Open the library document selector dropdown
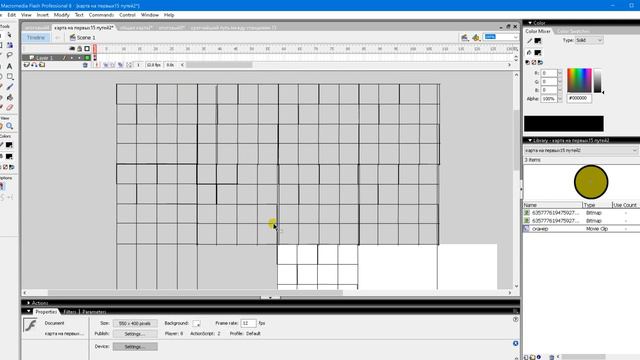 580,151
